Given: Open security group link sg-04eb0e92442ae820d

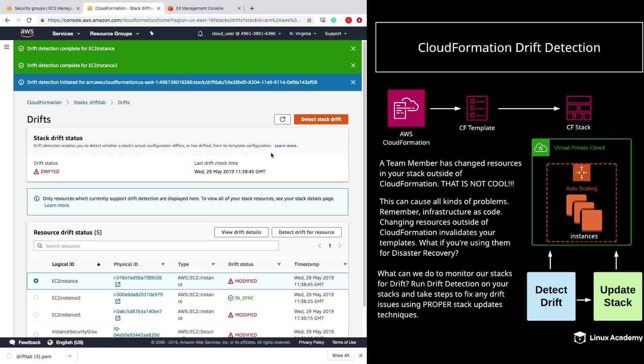Looking at the screenshot, I should point(136,332).
